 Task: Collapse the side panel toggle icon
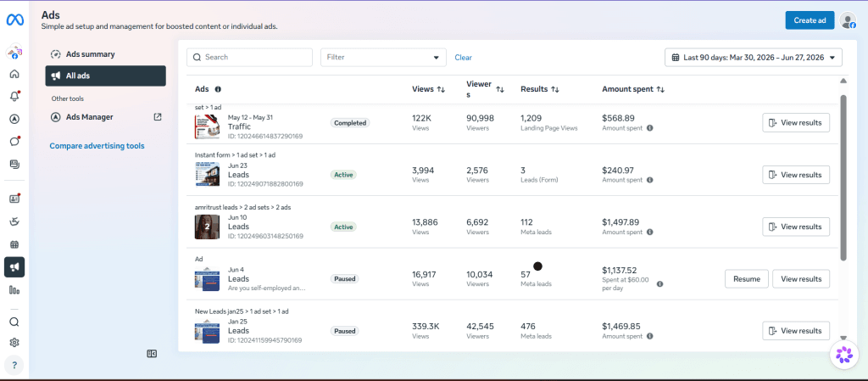(152, 353)
